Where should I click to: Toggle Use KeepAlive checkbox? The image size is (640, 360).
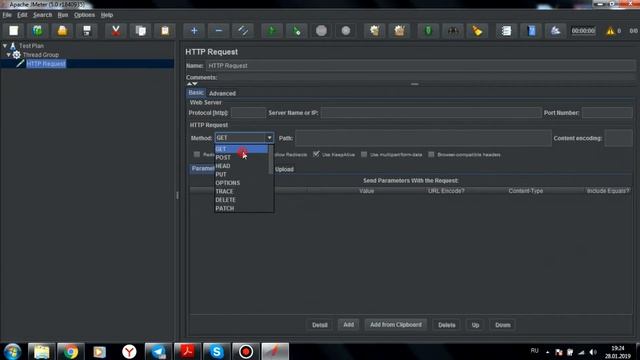pyautogui.click(x=316, y=154)
